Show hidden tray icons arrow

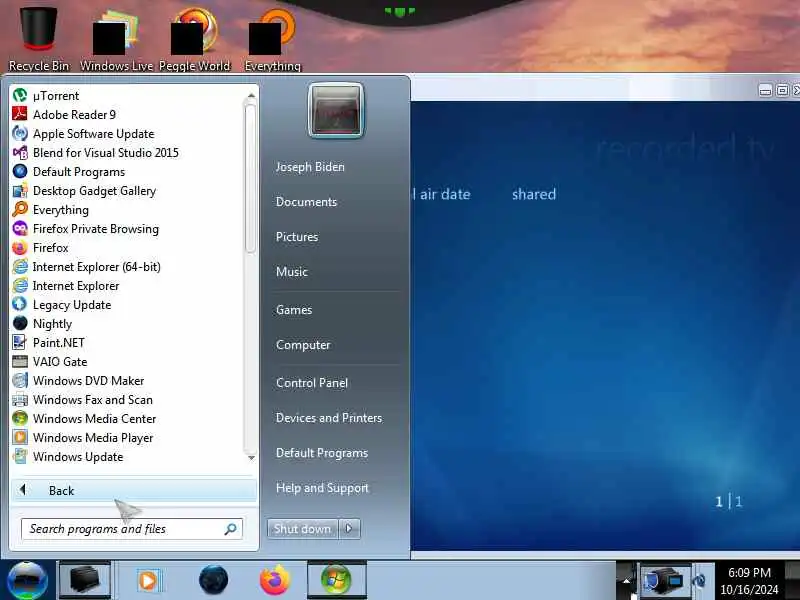(x=626, y=580)
